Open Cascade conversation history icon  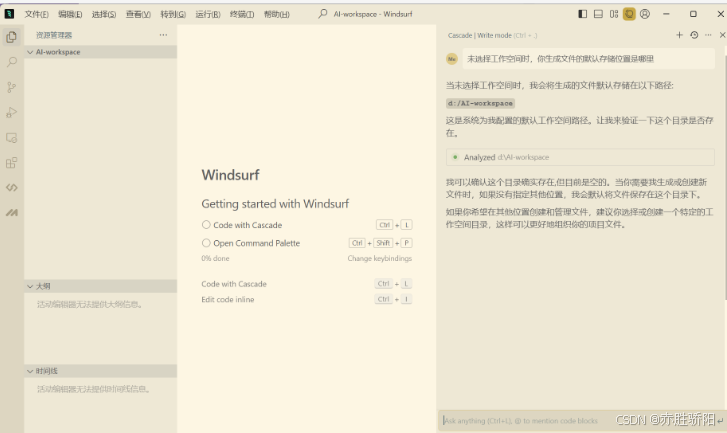pyautogui.click(x=694, y=35)
